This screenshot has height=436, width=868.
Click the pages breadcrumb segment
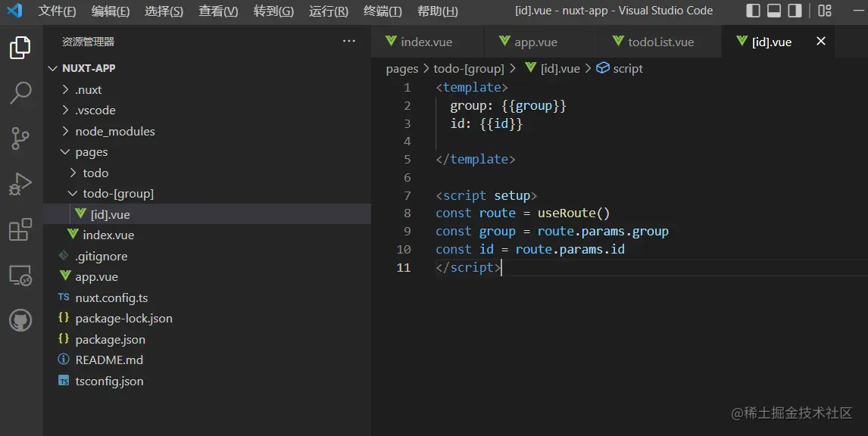[402, 69]
